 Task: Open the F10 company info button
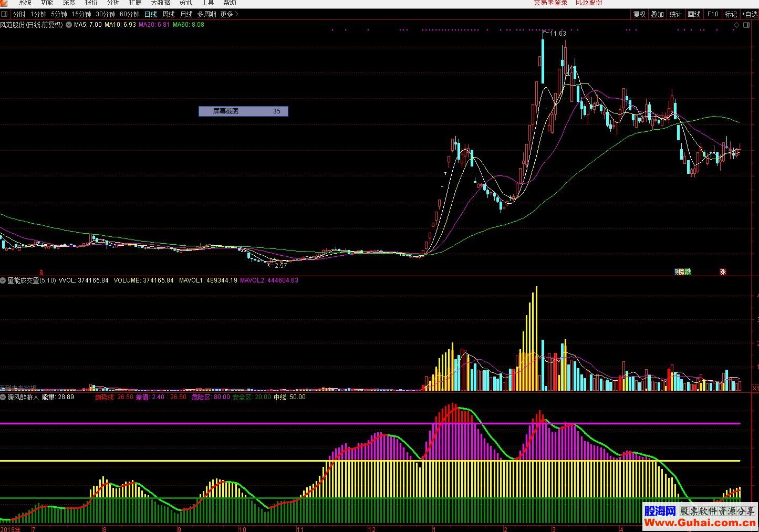pyautogui.click(x=713, y=14)
